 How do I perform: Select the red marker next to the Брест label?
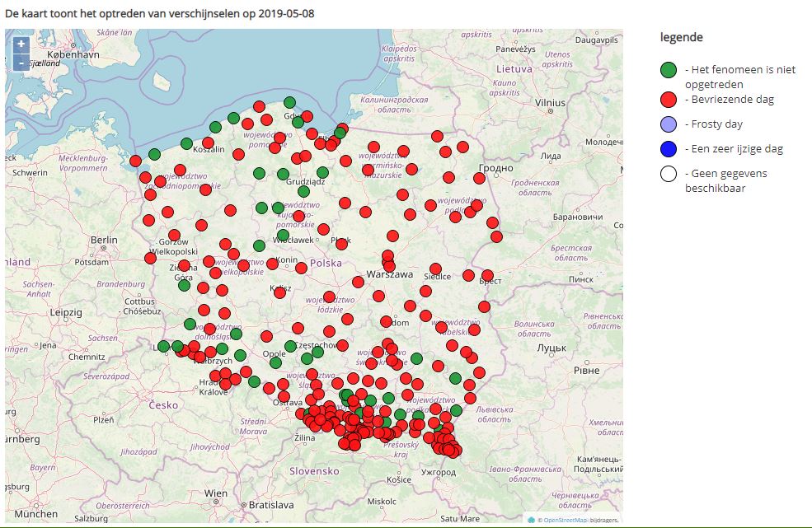coord(487,274)
